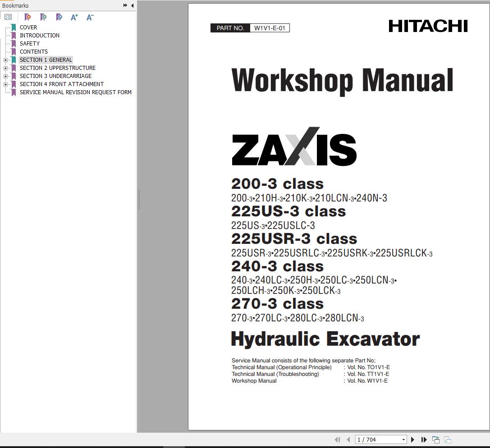
Task: Increase bookmark font size with A+
Action: 74,17
